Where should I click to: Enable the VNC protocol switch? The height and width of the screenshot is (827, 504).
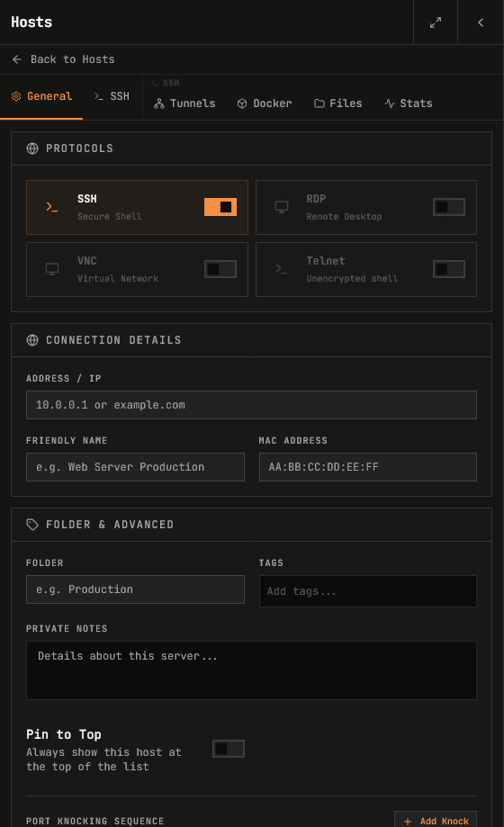tap(220, 269)
